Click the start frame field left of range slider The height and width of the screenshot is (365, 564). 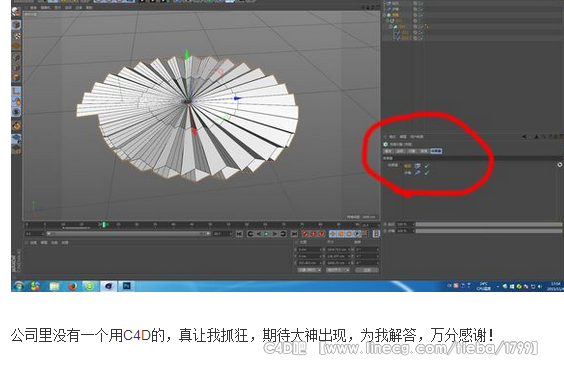point(35,234)
